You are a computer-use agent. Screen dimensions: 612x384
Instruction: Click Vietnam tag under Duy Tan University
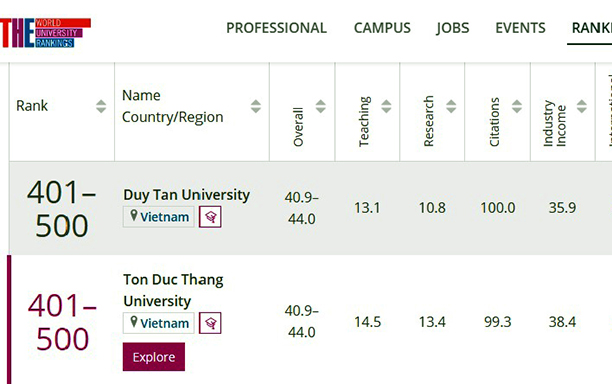[158, 217]
